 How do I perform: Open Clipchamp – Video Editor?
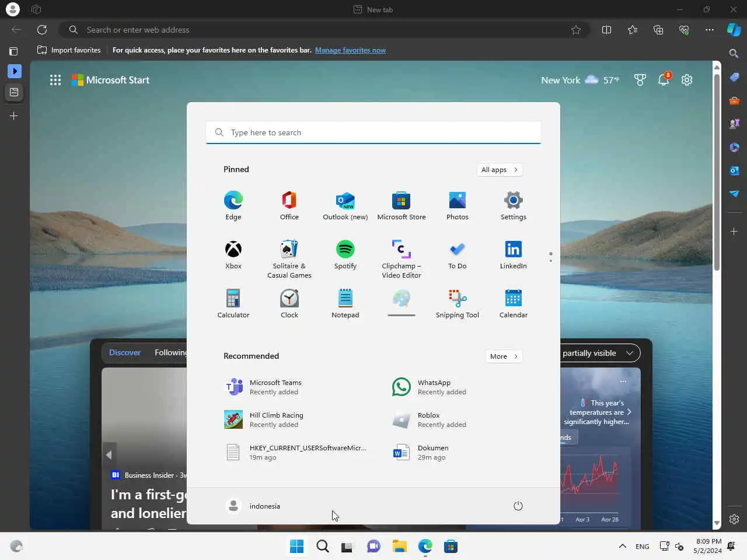402,259
